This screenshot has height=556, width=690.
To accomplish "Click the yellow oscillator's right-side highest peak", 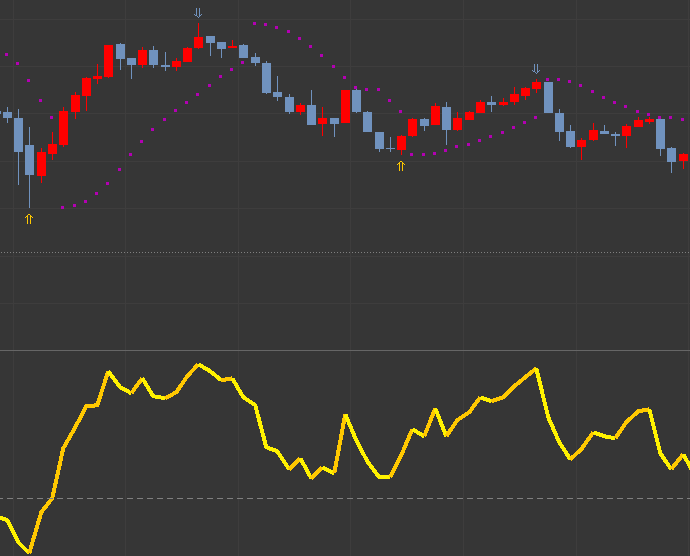I will click(537, 369).
